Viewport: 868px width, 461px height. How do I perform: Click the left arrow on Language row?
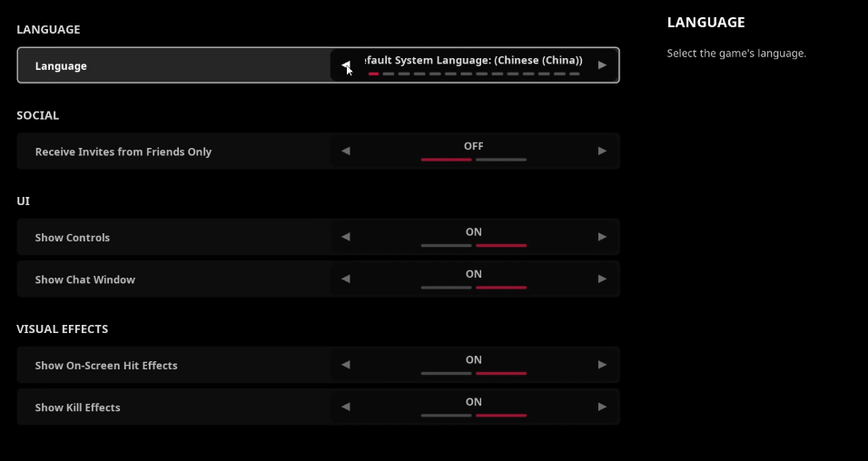coord(345,65)
